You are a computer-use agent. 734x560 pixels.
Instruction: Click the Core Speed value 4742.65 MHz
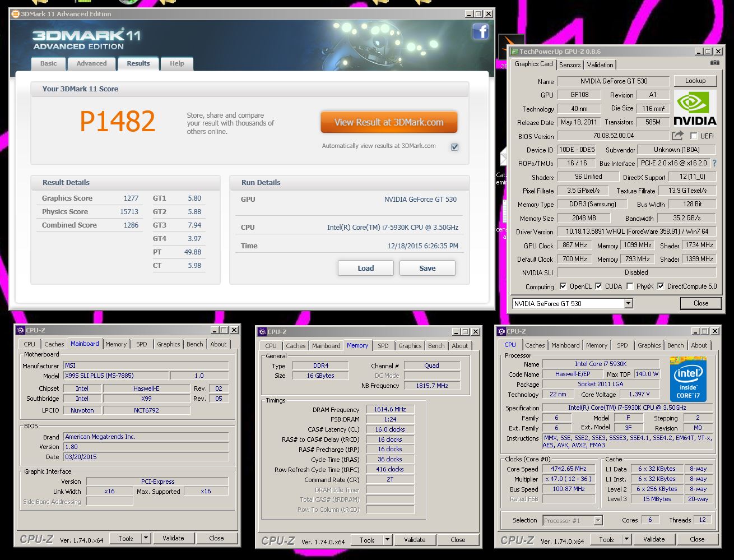tap(570, 469)
